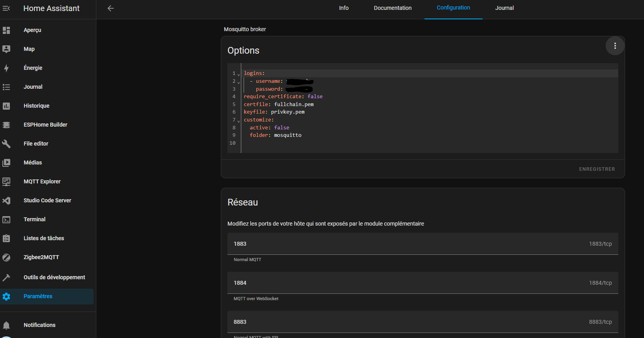644x338 pixels.
Task: Click the Map icon in sidebar
Action: click(x=6, y=49)
